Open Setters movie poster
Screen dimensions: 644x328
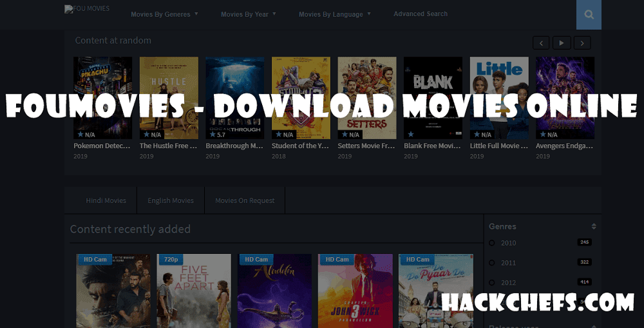coord(367,98)
